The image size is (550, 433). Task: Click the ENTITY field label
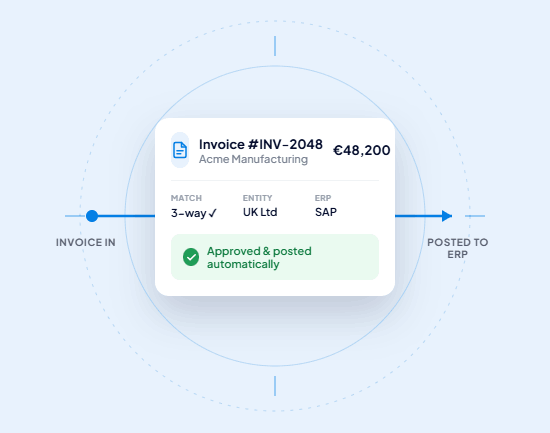click(x=257, y=198)
